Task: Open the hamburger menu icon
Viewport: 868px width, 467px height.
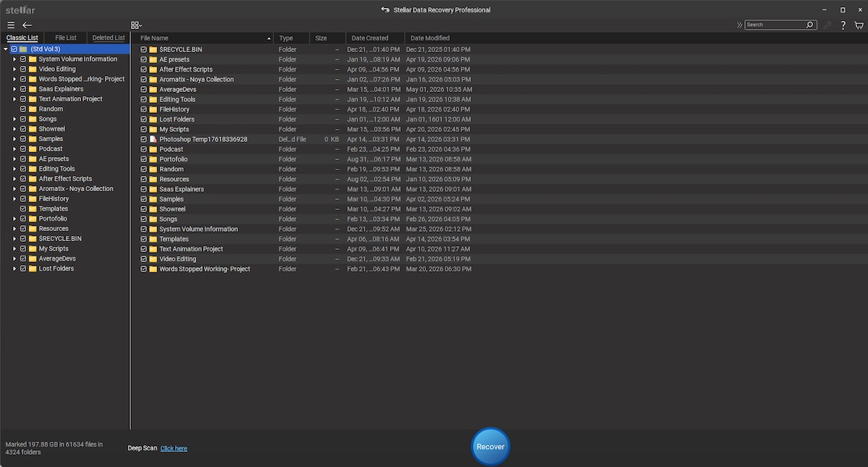Action: (11, 25)
